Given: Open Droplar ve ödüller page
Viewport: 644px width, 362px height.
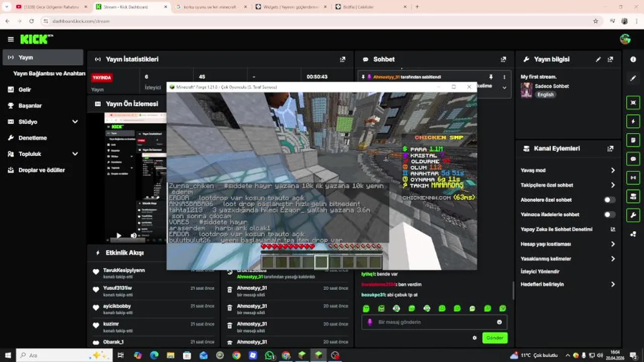Looking at the screenshot, I should [43, 170].
